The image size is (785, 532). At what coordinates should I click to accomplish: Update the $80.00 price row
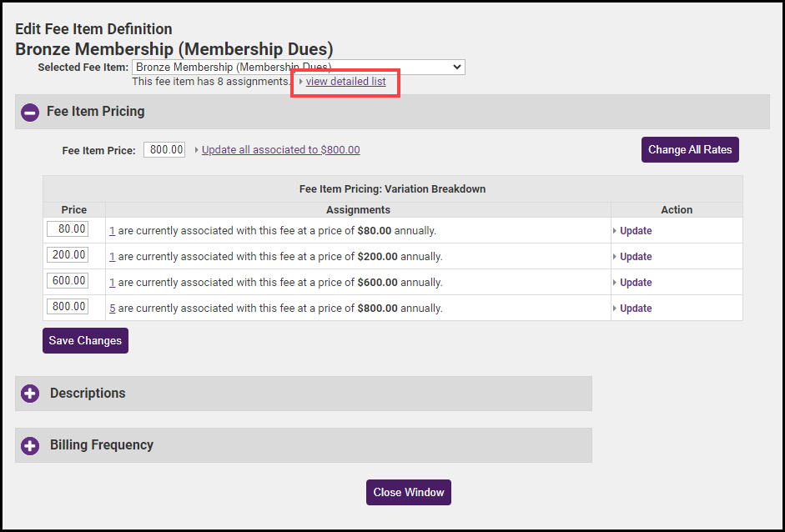[636, 231]
